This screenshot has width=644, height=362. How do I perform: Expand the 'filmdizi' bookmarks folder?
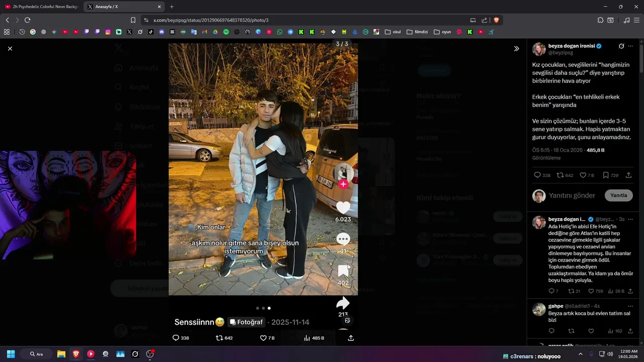coord(417,32)
